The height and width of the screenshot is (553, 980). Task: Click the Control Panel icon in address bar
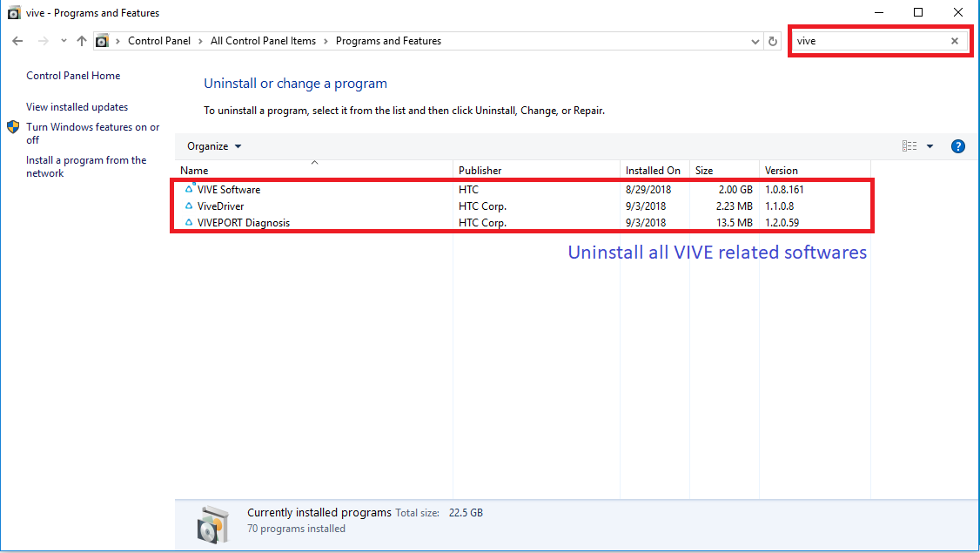102,41
